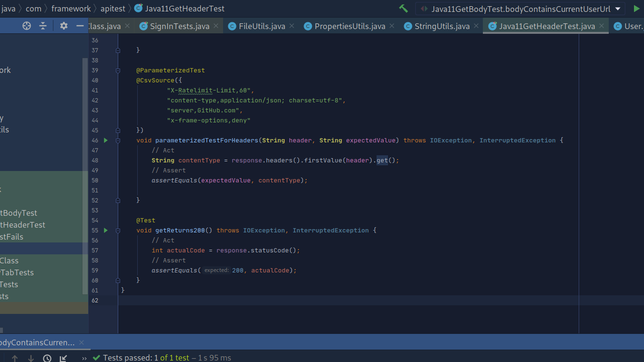Hide the project panel with the minus icon
The width and height of the screenshot is (644, 362).
click(80, 26)
